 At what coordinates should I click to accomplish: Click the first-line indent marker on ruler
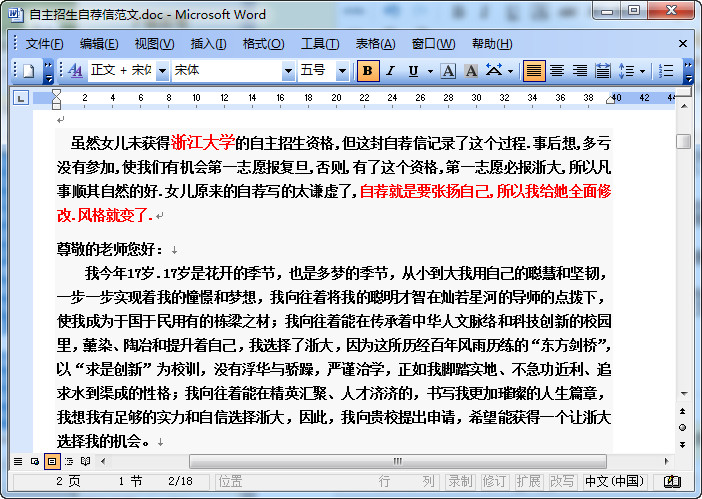pyautogui.click(x=56, y=94)
